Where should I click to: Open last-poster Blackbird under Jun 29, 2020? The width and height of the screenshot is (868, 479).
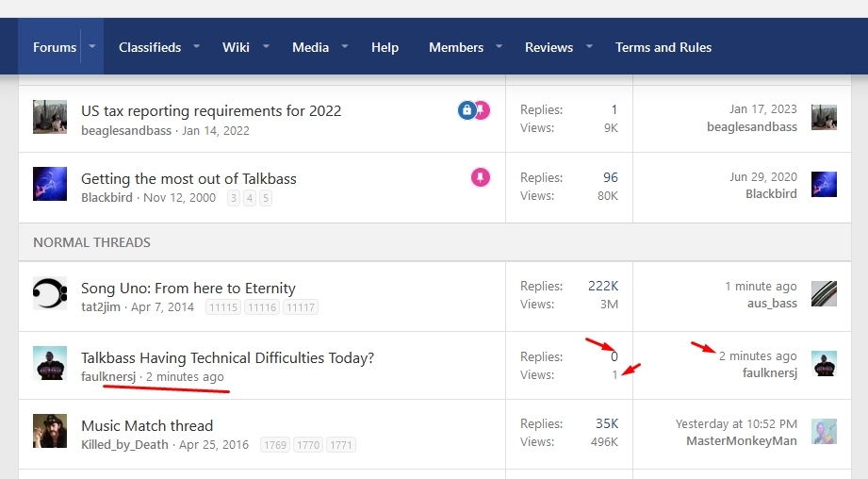pos(771,194)
